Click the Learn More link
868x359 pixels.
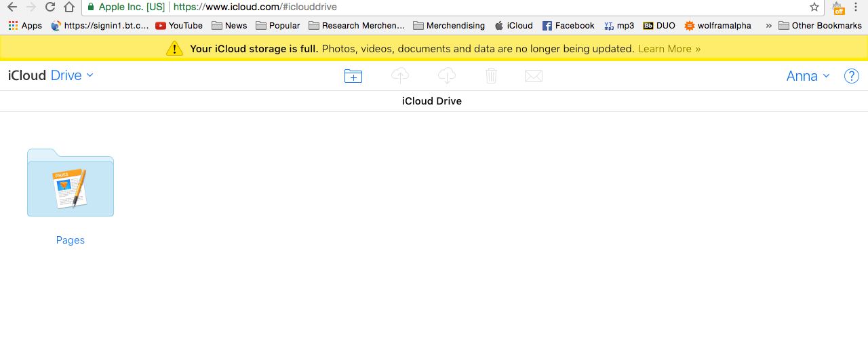pyautogui.click(x=669, y=49)
